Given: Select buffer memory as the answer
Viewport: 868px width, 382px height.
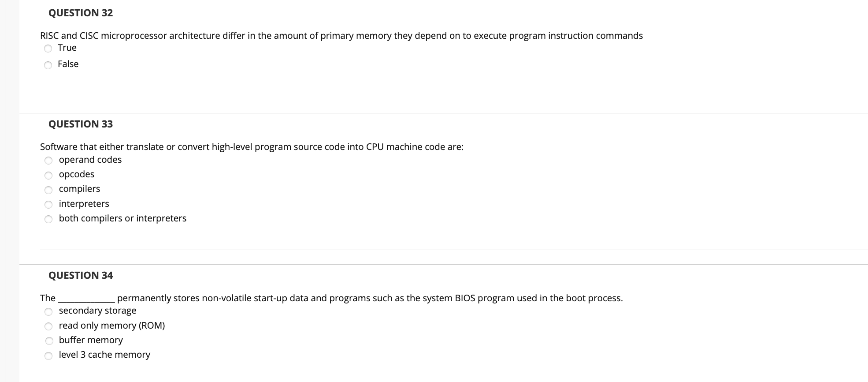Looking at the screenshot, I should click(48, 340).
